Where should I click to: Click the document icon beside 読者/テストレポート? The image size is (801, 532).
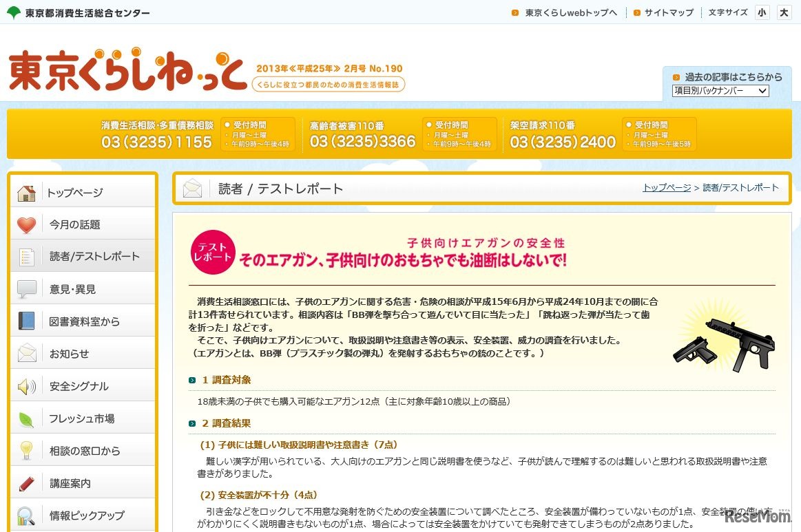click(x=25, y=255)
